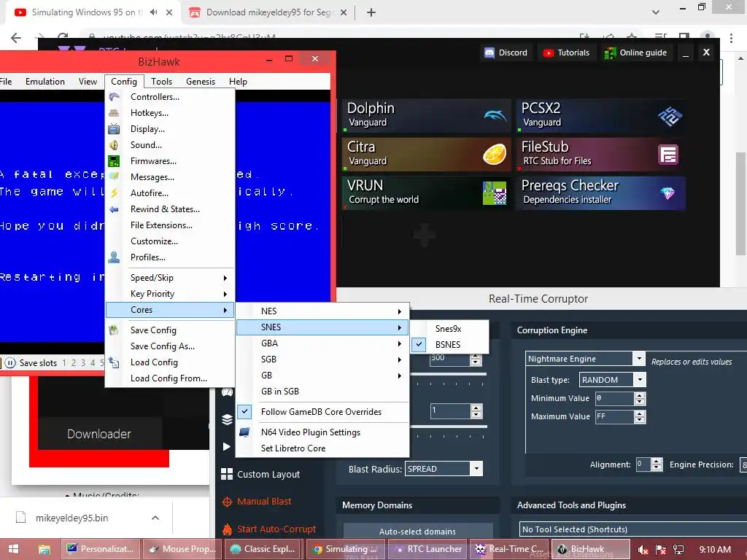747x560 pixels.
Task: Click the PCSX2 Vanguard logo icon
Action: 670,116
